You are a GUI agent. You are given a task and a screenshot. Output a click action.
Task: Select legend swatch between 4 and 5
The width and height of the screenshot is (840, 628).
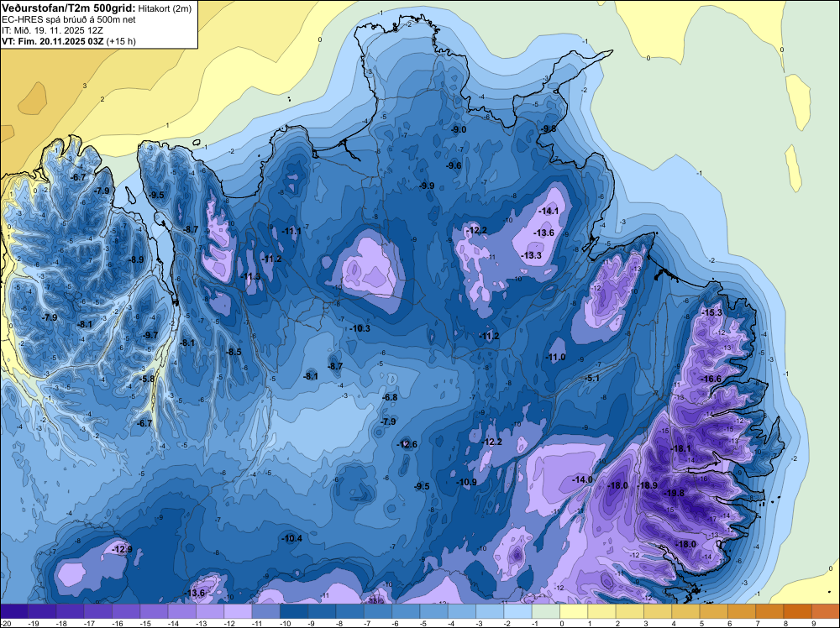coord(685,611)
